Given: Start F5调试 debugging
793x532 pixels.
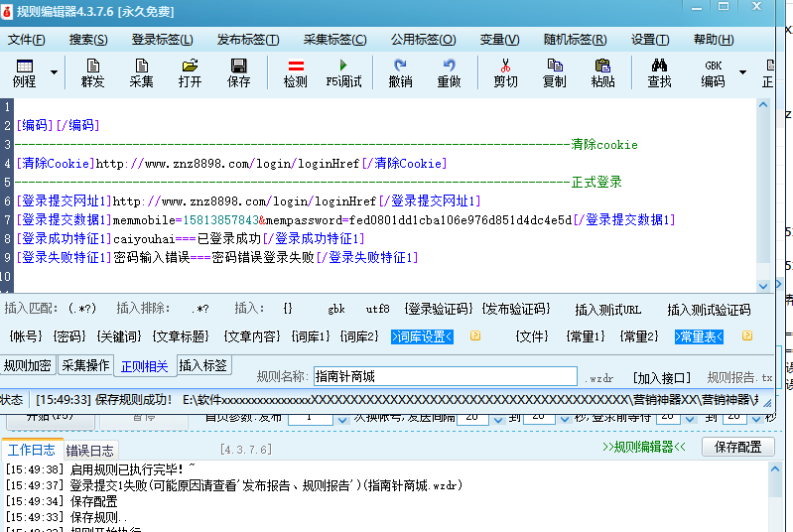Looking at the screenshot, I should (343, 72).
